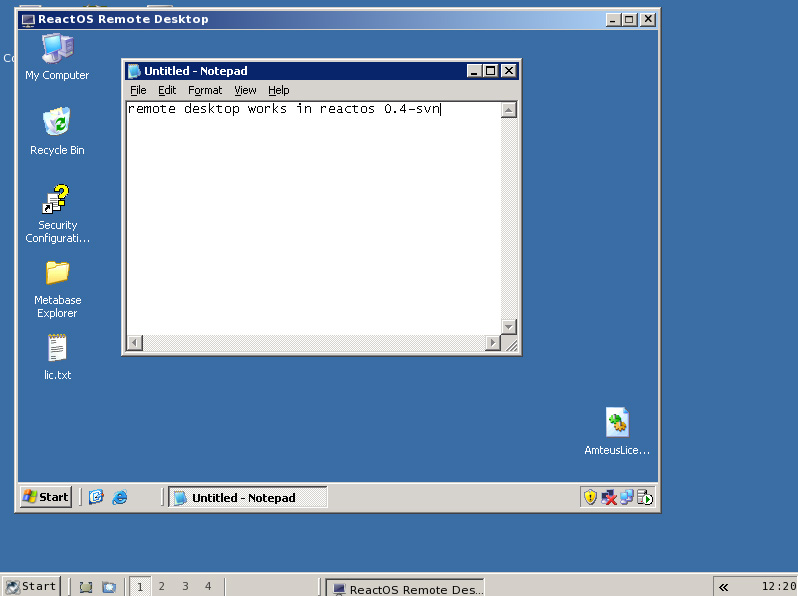
Task: Open the Format menu in Notepad
Action: click(x=205, y=90)
